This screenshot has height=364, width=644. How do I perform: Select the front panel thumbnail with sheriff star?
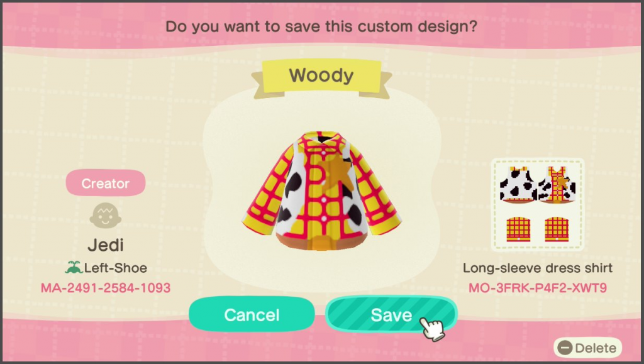(x=557, y=185)
